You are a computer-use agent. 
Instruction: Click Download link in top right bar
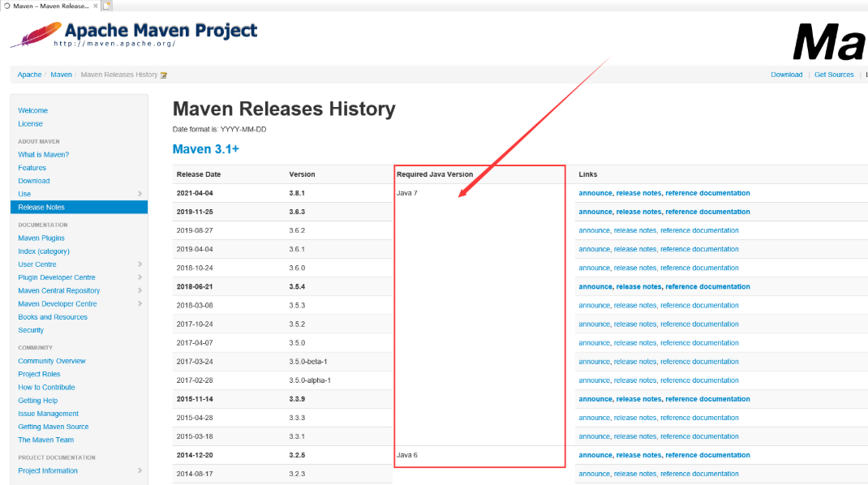(787, 75)
